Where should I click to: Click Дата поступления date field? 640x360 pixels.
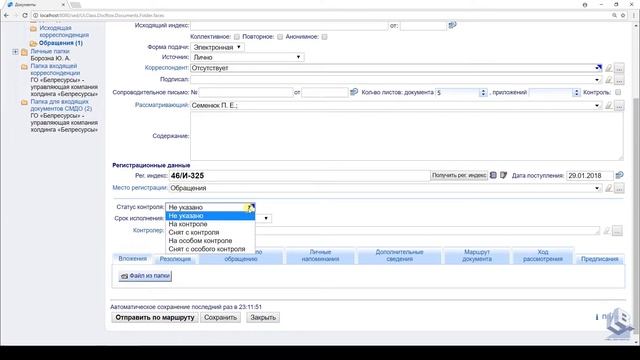[590, 176]
